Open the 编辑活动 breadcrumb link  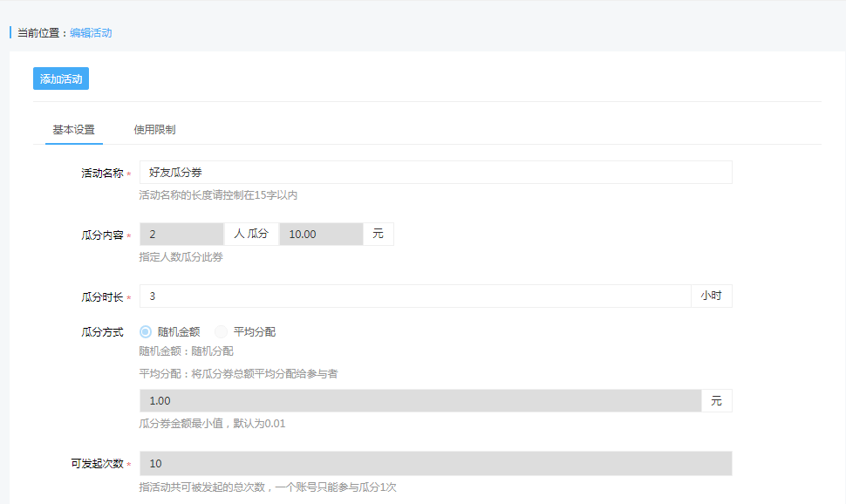(x=91, y=33)
